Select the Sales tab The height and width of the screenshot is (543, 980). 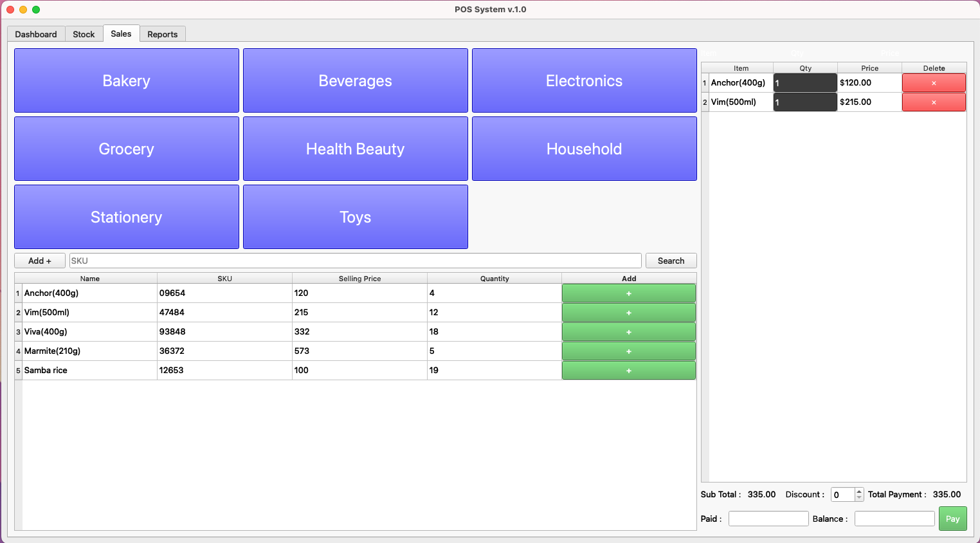121,33
